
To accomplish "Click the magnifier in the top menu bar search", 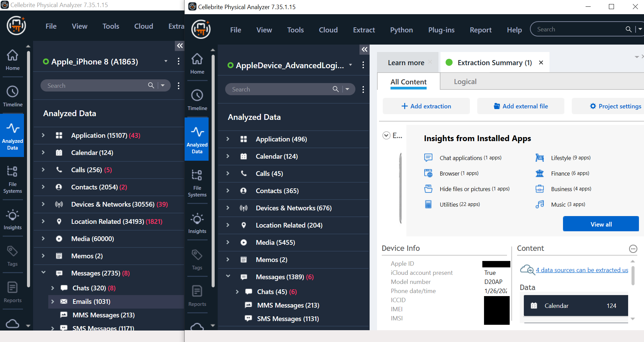I will click(628, 29).
